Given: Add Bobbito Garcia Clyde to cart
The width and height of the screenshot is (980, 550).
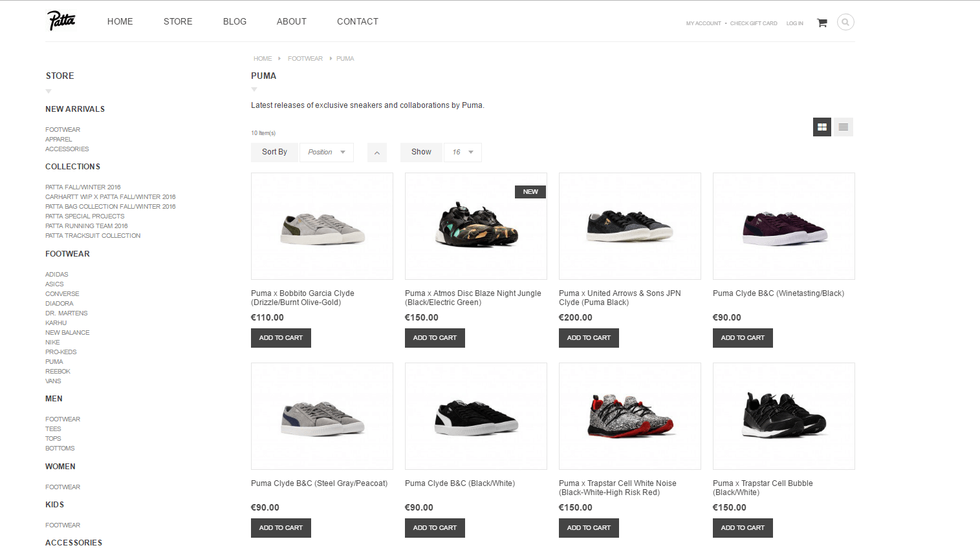Looking at the screenshot, I should tap(281, 338).
